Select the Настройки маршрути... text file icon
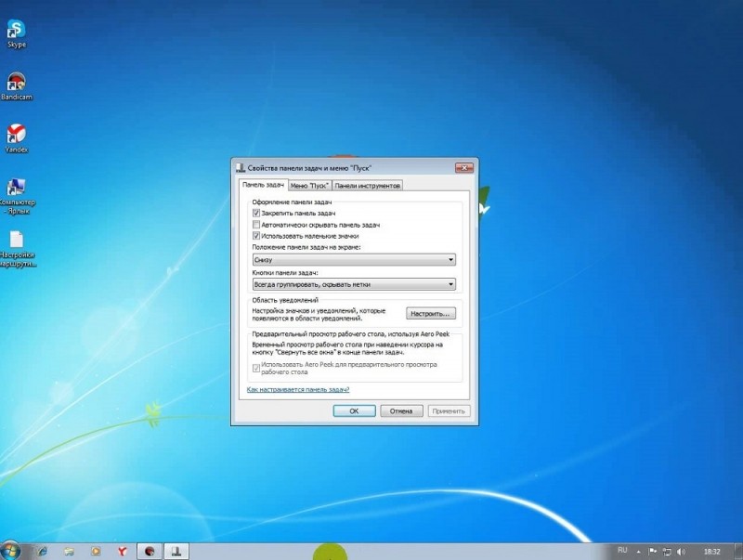 coord(17,249)
